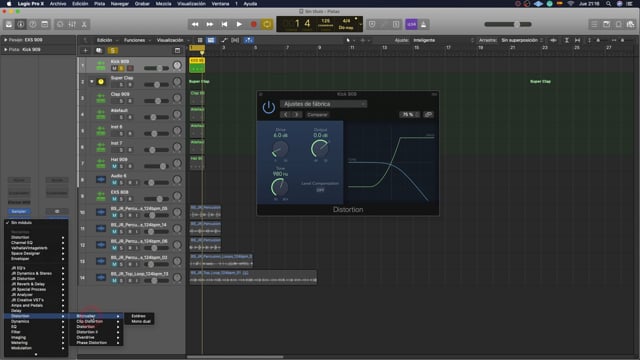Click the Rewind transport button
This screenshot has width=640, height=360.
tap(195, 24)
